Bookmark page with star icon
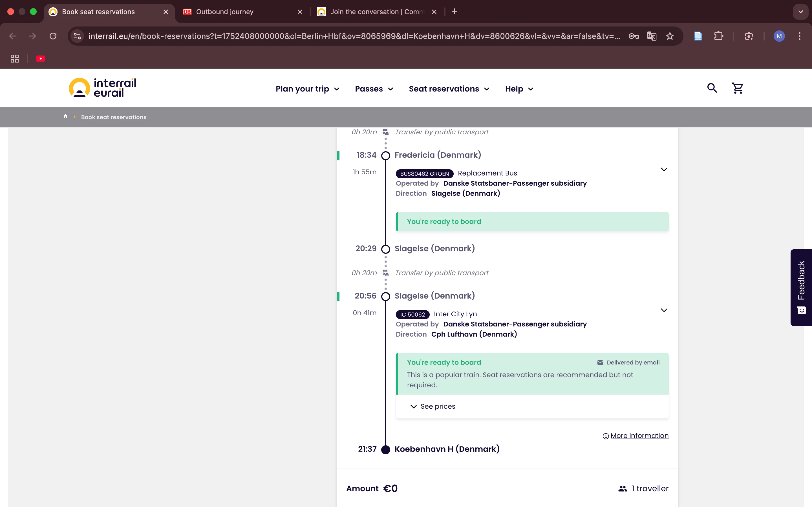 [x=670, y=36]
